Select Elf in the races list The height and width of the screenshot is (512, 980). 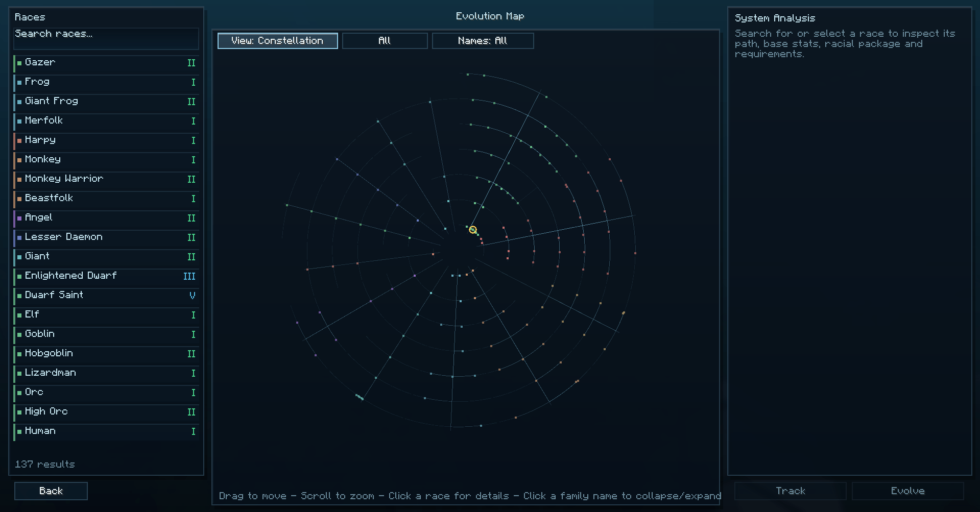point(106,315)
